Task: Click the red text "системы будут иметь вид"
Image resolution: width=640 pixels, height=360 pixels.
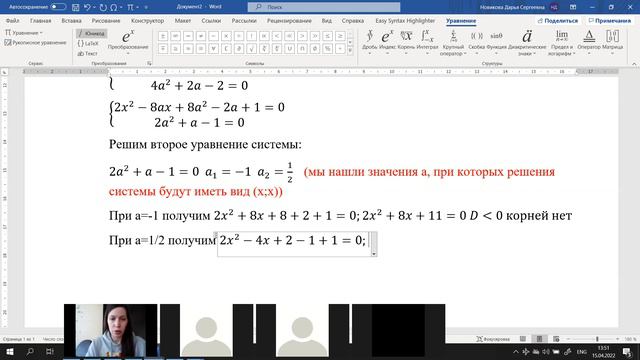Action: (180, 191)
